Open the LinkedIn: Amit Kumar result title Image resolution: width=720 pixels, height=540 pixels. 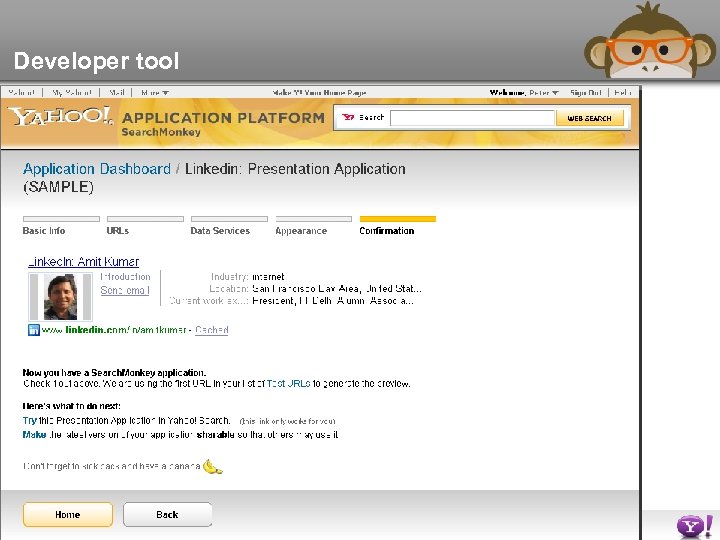coord(83,262)
